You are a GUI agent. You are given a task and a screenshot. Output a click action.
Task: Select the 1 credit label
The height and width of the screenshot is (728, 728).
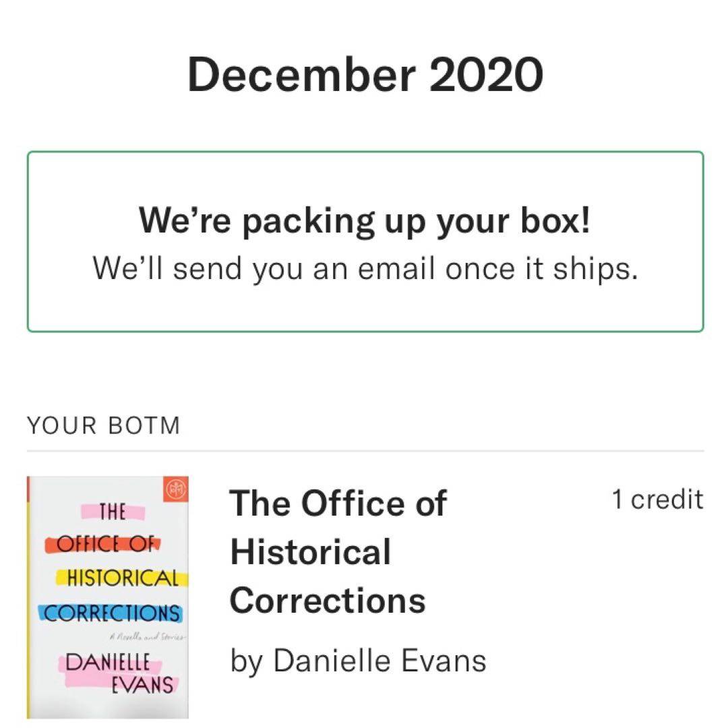click(x=657, y=500)
